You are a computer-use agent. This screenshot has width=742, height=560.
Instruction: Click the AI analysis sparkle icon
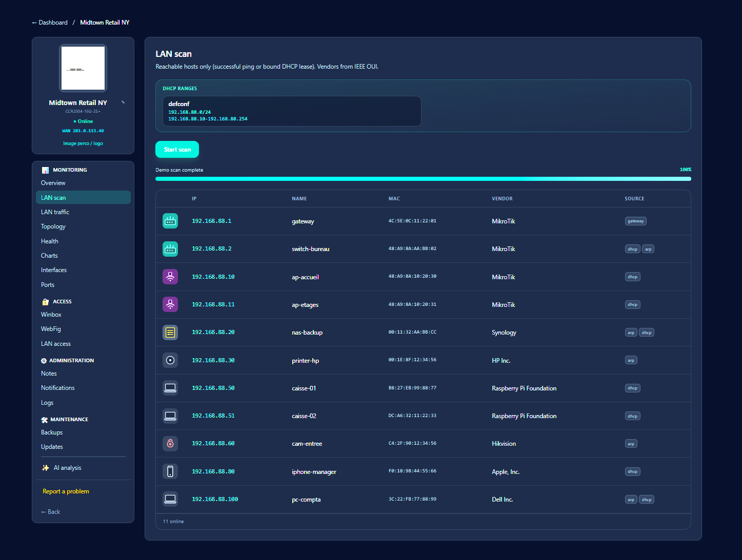(x=46, y=468)
